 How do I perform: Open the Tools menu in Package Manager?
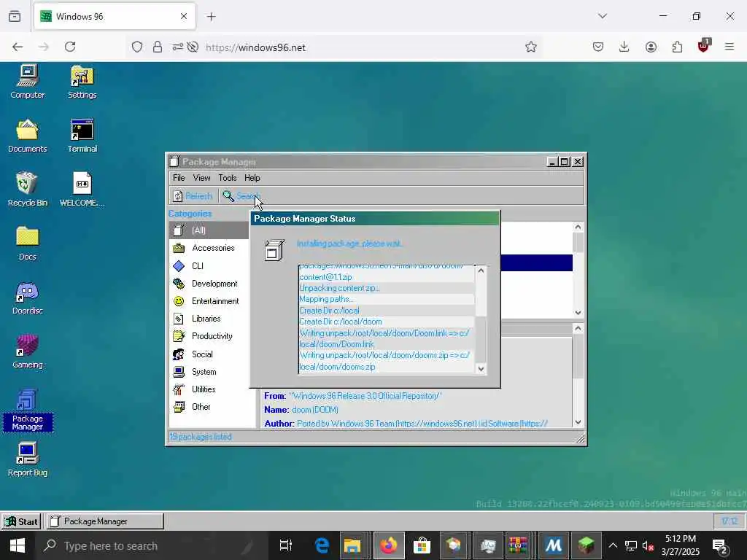(228, 178)
